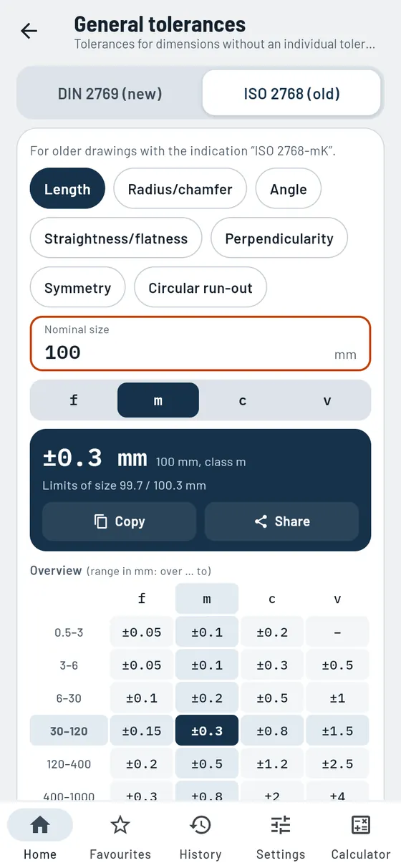The image size is (401, 868).
Task: Share the tolerance result
Action: point(281,521)
